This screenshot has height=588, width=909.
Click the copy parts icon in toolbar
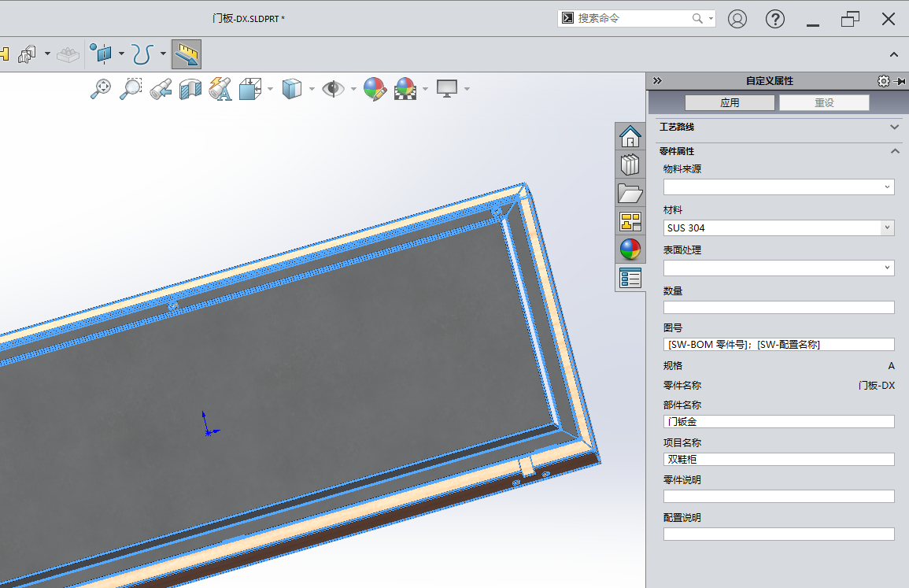pos(28,54)
